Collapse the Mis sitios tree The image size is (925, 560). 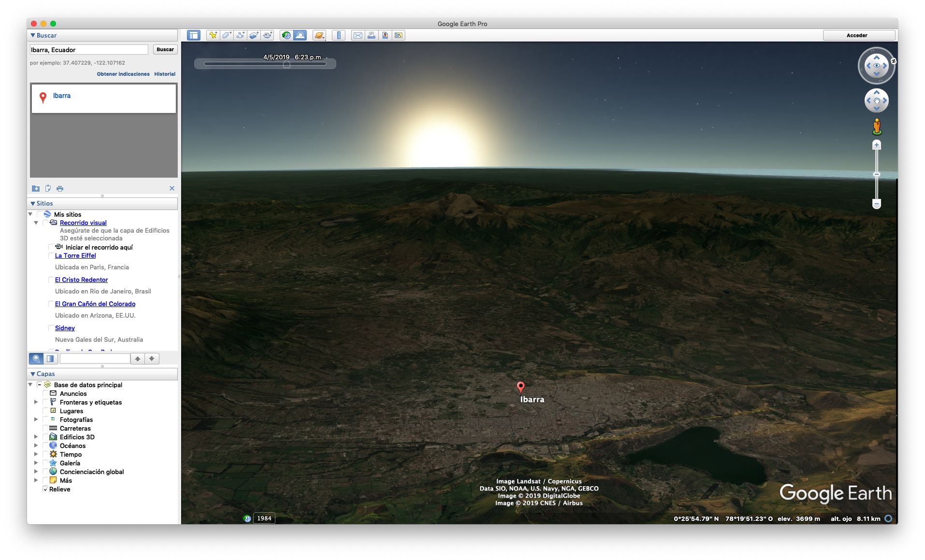click(30, 214)
